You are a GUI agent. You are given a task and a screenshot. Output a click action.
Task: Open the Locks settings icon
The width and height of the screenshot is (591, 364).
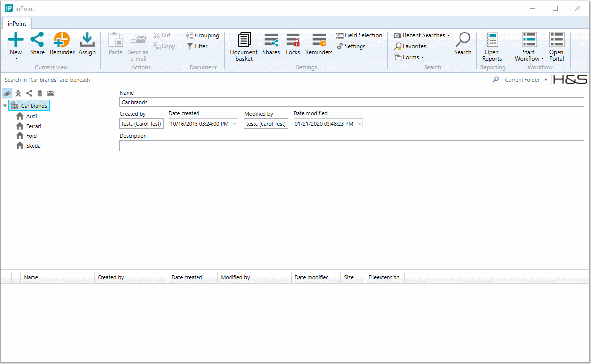(293, 40)
